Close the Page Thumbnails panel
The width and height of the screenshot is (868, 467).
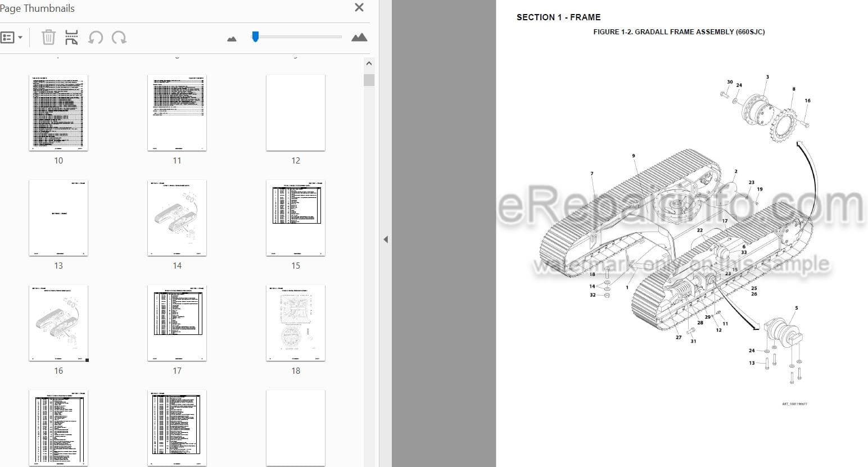(x=359, y=7)
